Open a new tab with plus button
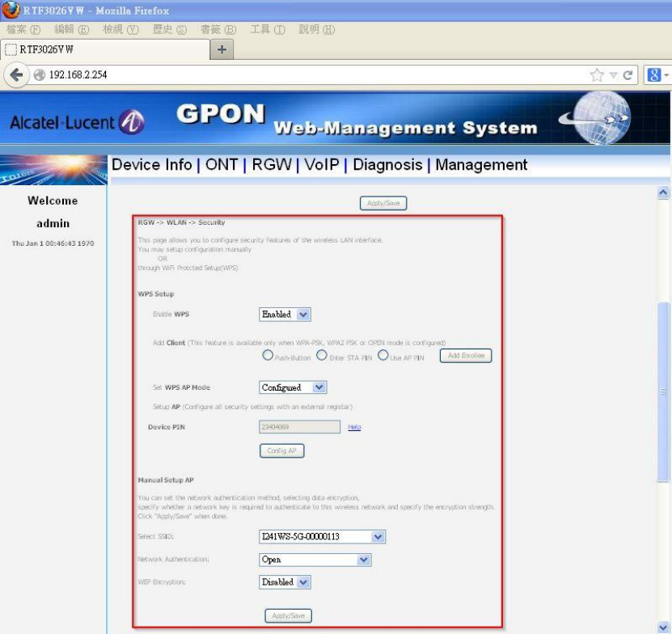 click(222, 49)
